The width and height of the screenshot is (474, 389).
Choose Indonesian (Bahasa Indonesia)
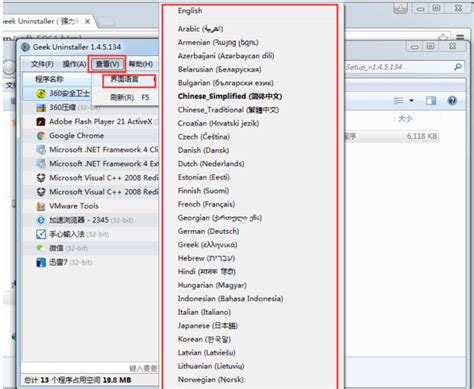tap(230, 299)
